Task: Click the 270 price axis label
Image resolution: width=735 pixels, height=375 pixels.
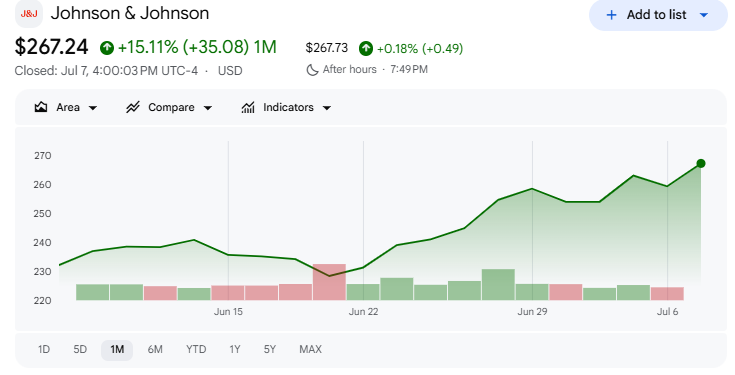Action: [x=43, y=156]
